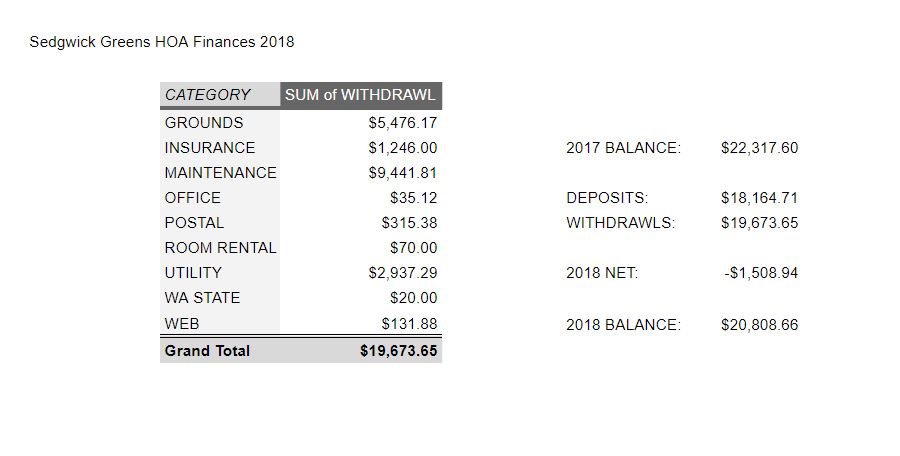This screenshot has height=456, width=900.
Task: Select the $18,164.71 deposits value
Action: [759, 198]
